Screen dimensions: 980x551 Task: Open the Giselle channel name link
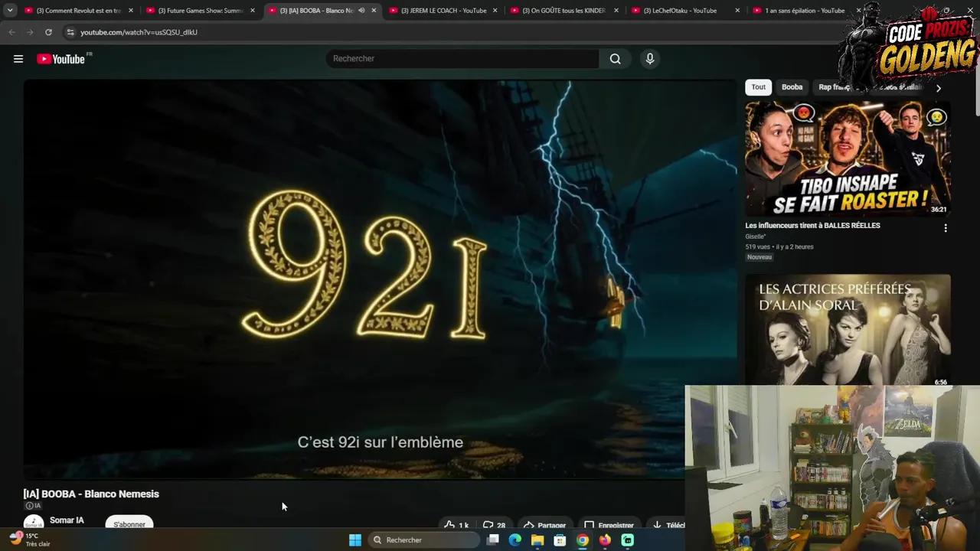755,236
